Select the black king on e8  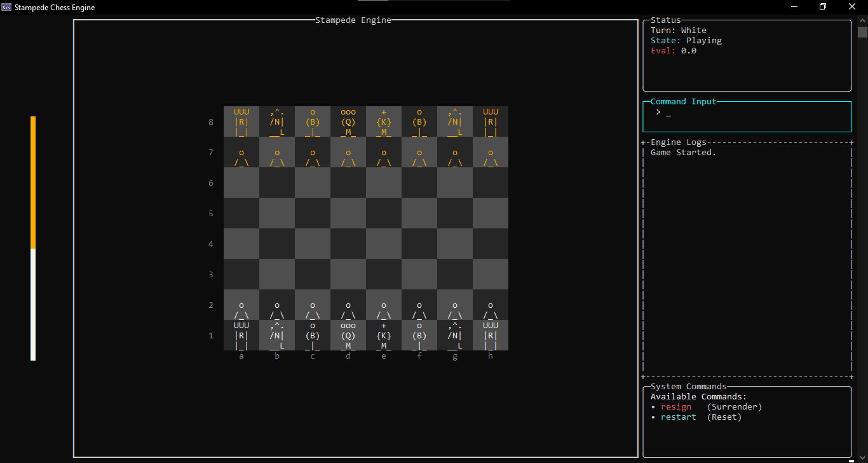click(x=383, y=121)
